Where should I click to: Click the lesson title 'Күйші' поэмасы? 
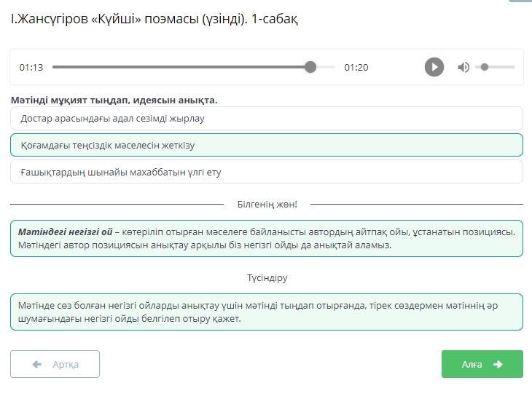[154, 20]
